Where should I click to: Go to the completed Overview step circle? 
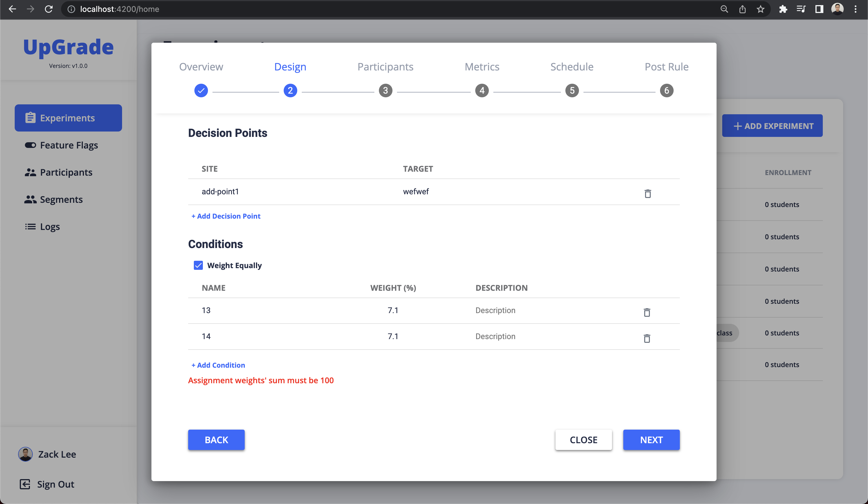point(201,91)
